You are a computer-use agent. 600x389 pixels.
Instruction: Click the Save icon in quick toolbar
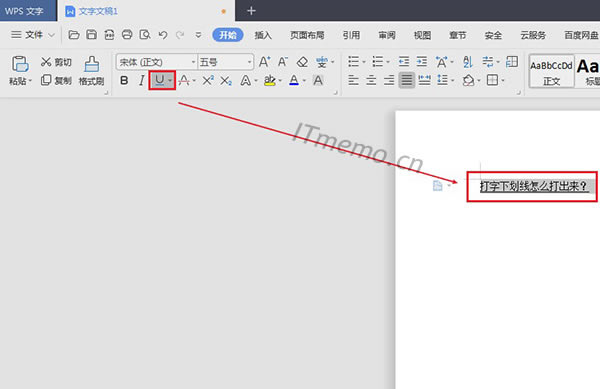91,35
